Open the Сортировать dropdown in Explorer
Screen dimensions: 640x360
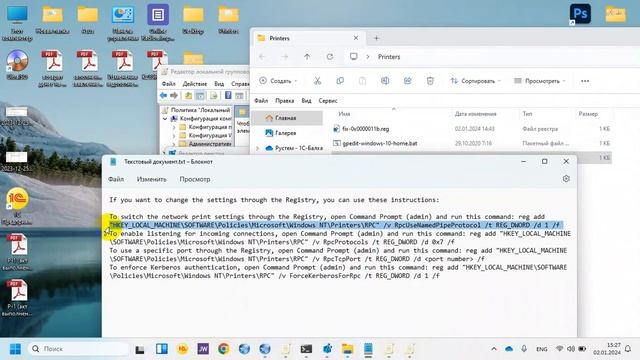tap(476, 81)
